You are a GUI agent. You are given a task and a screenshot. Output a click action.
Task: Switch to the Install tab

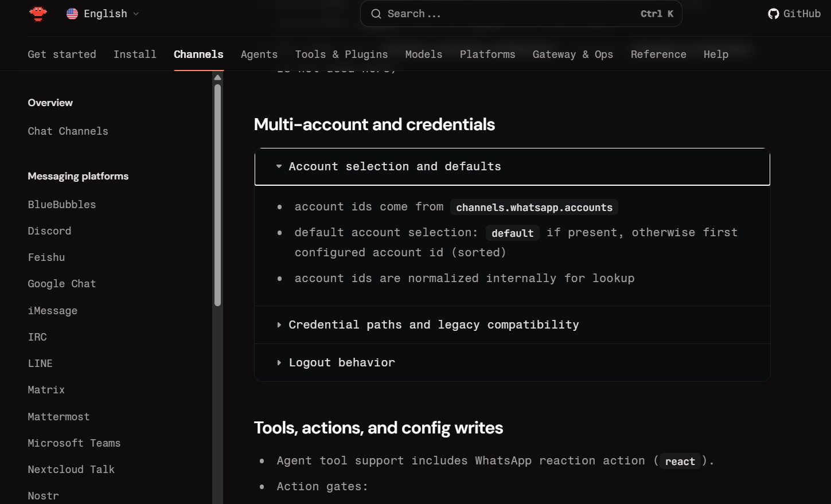(x=135, y=54)
